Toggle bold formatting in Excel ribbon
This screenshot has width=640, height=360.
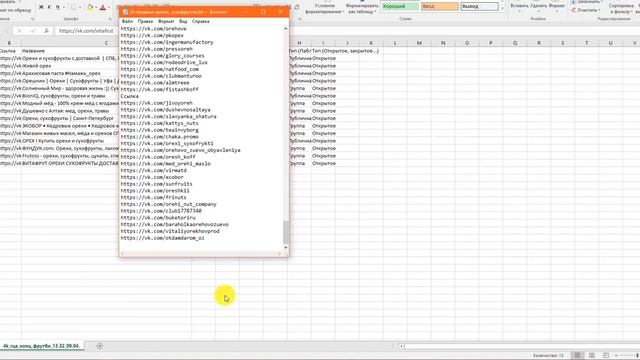41,7
